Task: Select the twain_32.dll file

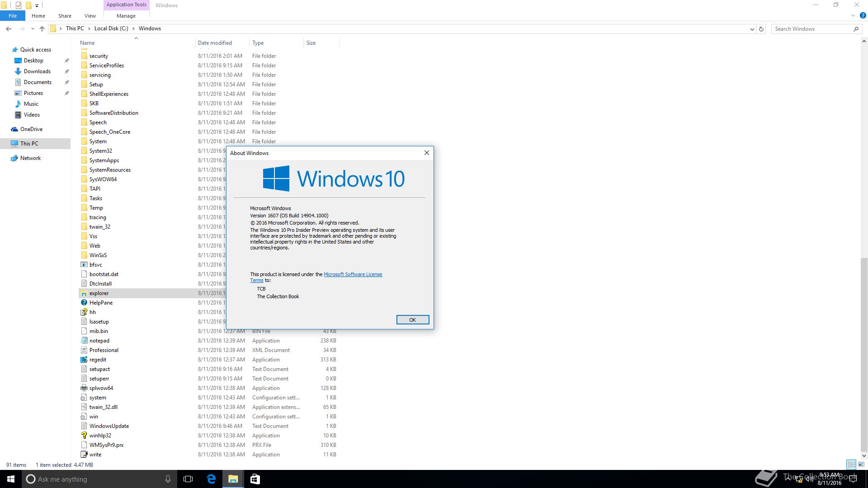Action: pos(103,407)
